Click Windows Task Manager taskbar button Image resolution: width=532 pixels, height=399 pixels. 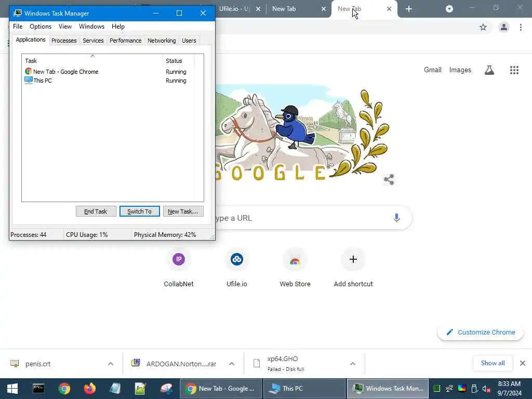[388, 389]
